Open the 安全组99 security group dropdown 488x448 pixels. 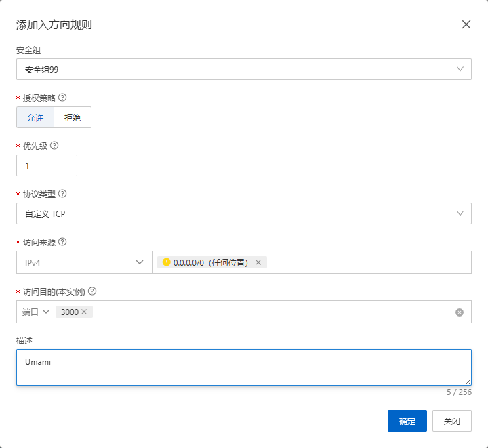tap(244, 69)
